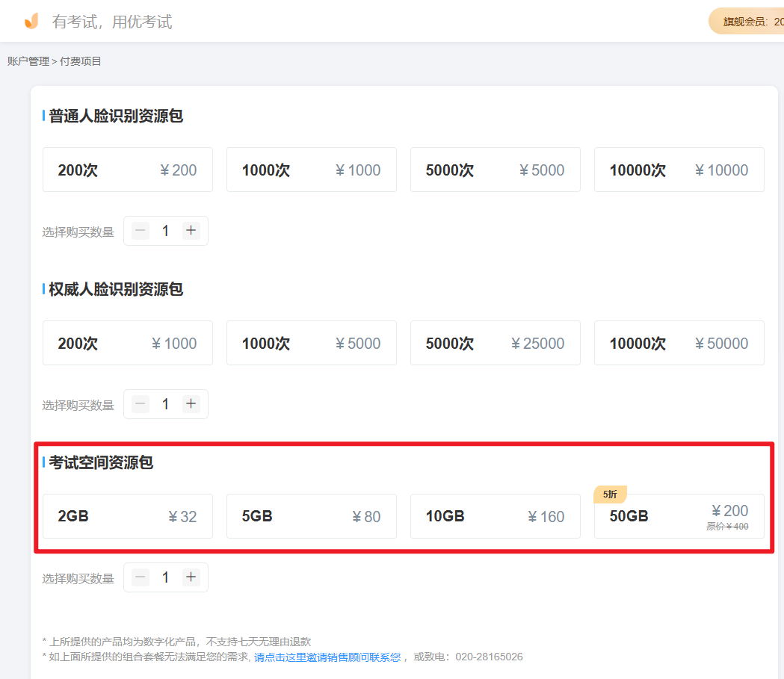The height and width of the screenshot is (679, 784).
Task: Select the 普通人脸识别 200次 ¥200 package
Action: tap(128, 170)
